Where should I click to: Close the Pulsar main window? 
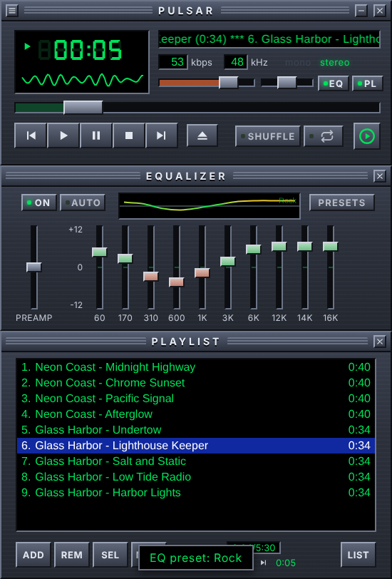coord(379,10)
